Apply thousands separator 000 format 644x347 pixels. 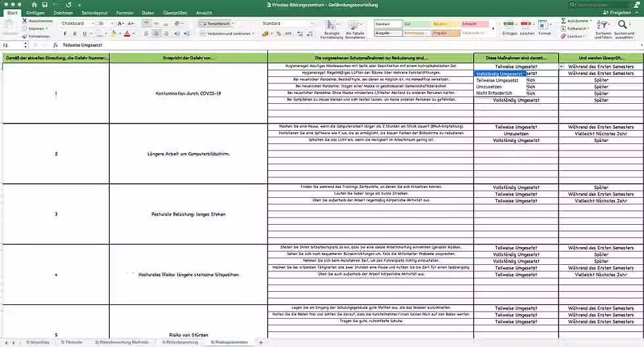288,34
